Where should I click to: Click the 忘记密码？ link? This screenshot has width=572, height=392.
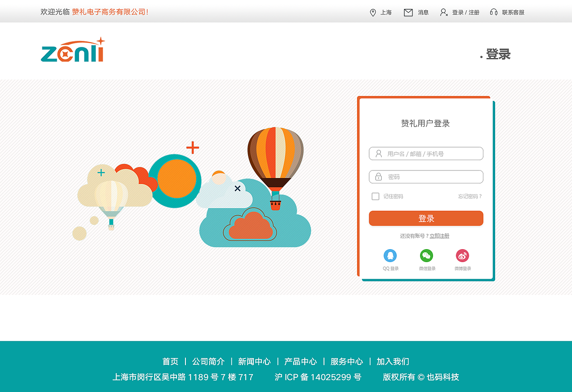[x=470, y=196]
